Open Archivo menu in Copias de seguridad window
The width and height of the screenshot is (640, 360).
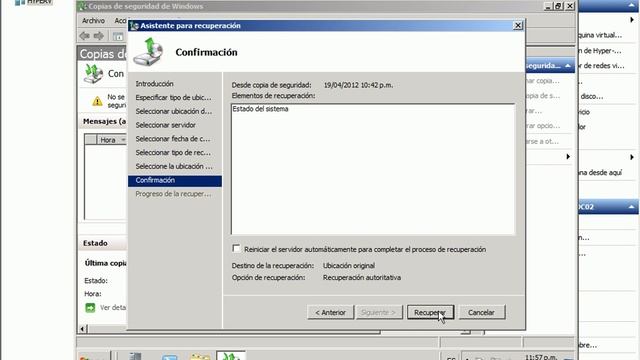click(x=93, y=20)
